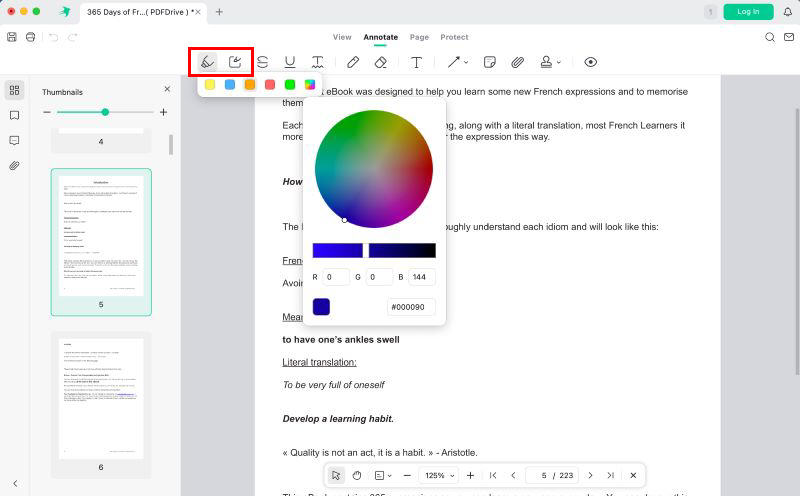The width and height of the screenshot is (800, 496).
Task: Click the hex code field #000090
Action: pos(411,307)
